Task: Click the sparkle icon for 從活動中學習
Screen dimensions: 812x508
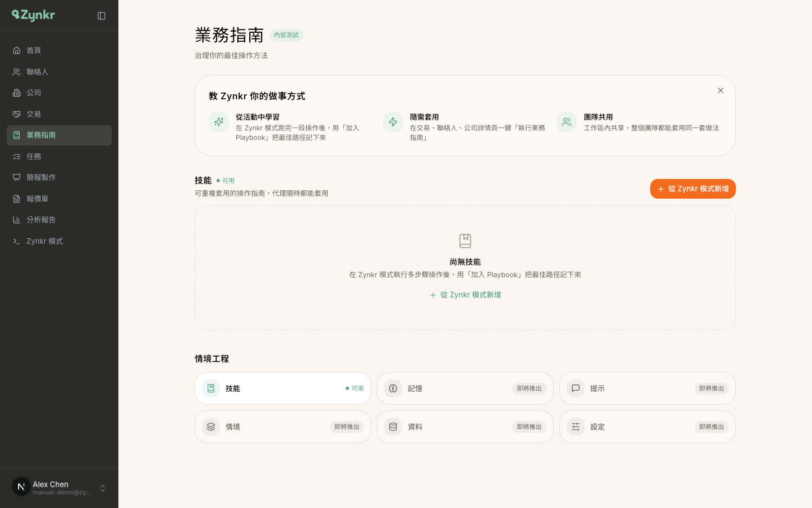Action: [x=219, y=122]
